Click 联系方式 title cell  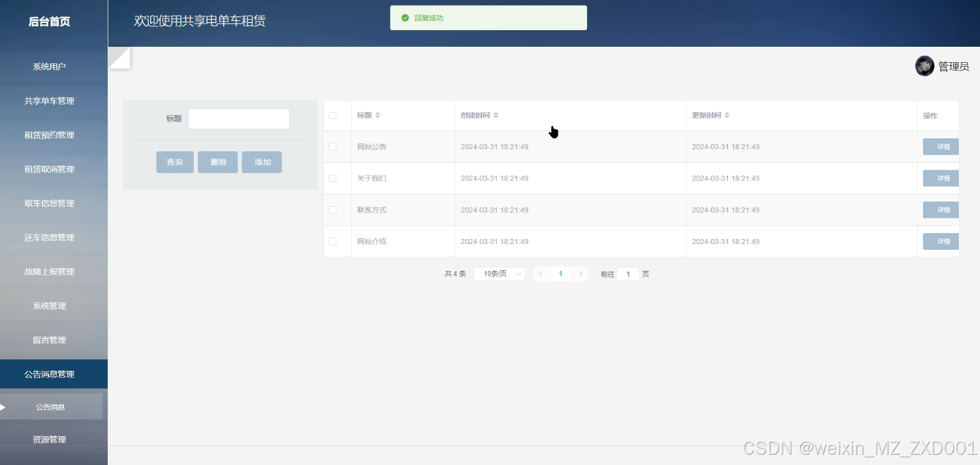(x=372, y=210)
